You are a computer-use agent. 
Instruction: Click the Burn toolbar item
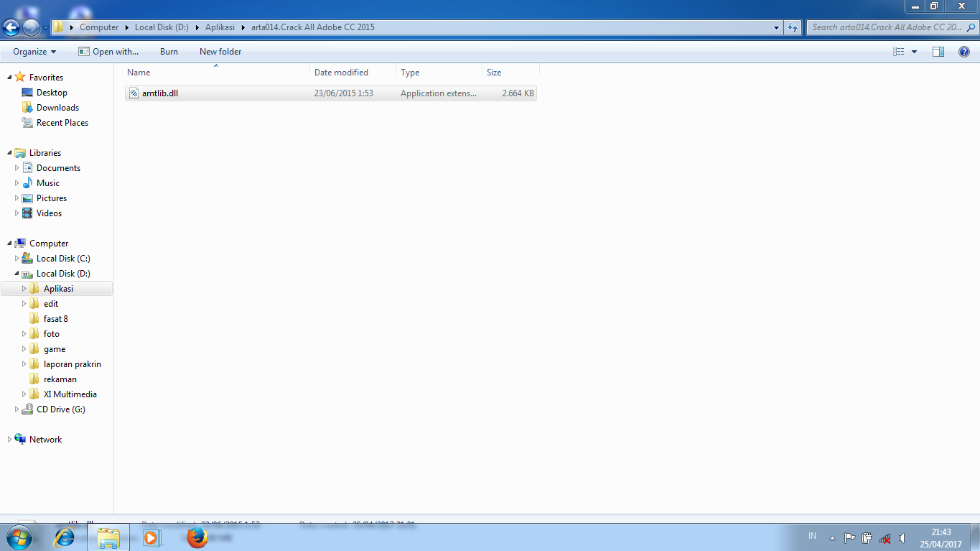point(169,51)
